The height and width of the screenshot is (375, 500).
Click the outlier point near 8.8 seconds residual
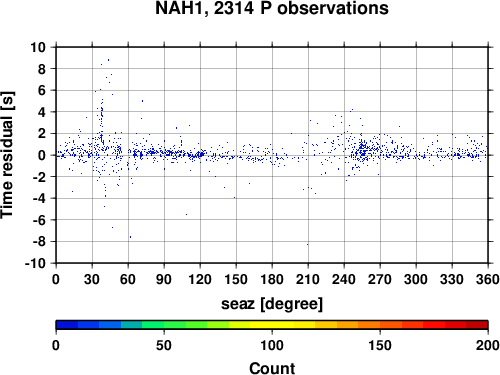pyautogui.click(x=108, y=60)
